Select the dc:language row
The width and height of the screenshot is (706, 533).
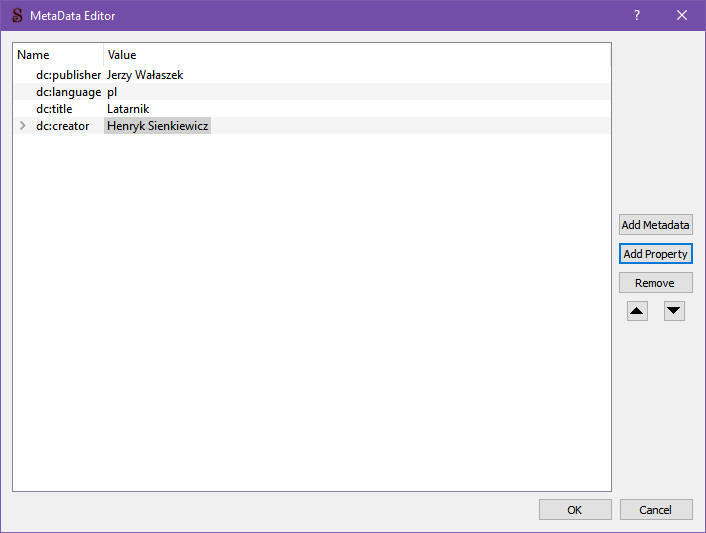[x=68, y=92]
